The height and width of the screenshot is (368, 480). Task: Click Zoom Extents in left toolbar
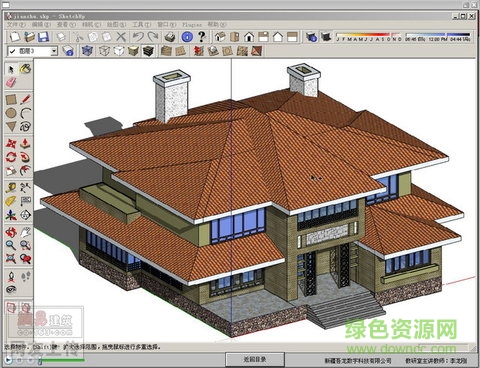coord(11,259)
